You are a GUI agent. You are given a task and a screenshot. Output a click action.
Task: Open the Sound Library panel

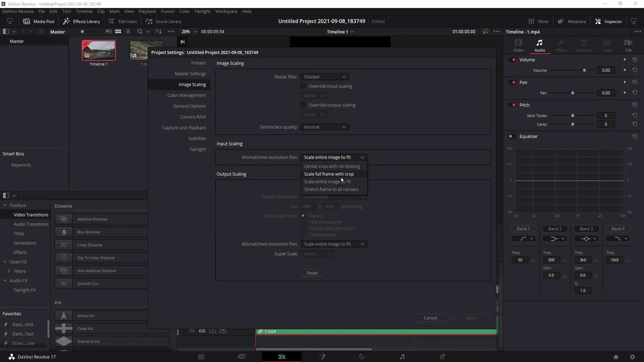163,21
